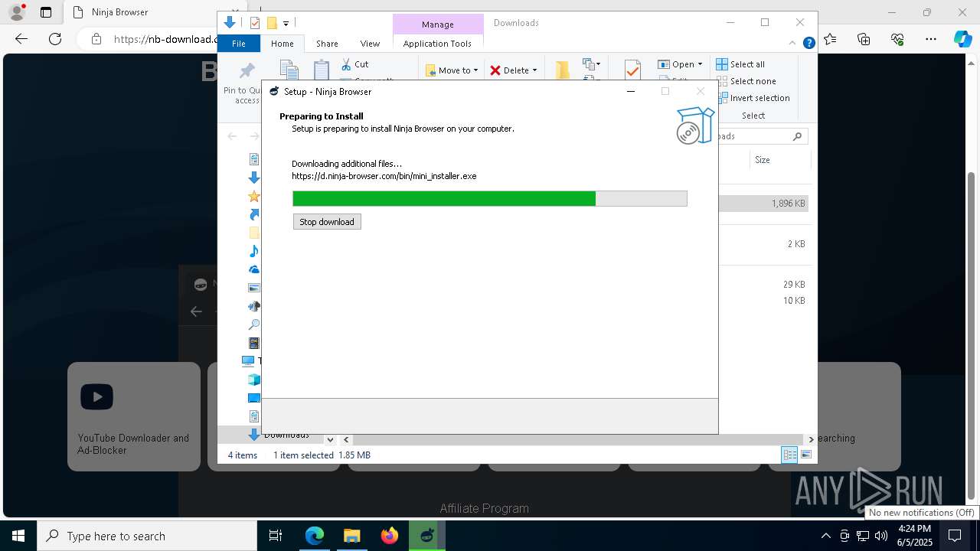Open Edge Settings and more menu
980x551 pixels.
931,38
